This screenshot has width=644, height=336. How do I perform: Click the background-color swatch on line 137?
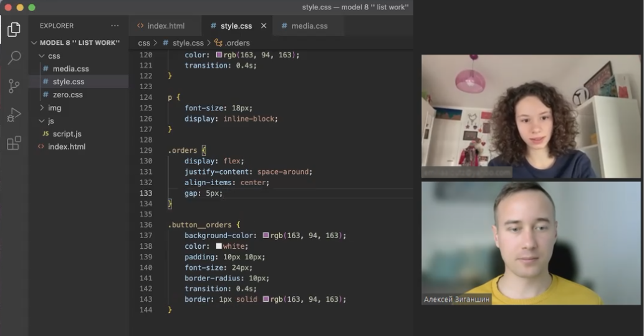pos(266,236)
